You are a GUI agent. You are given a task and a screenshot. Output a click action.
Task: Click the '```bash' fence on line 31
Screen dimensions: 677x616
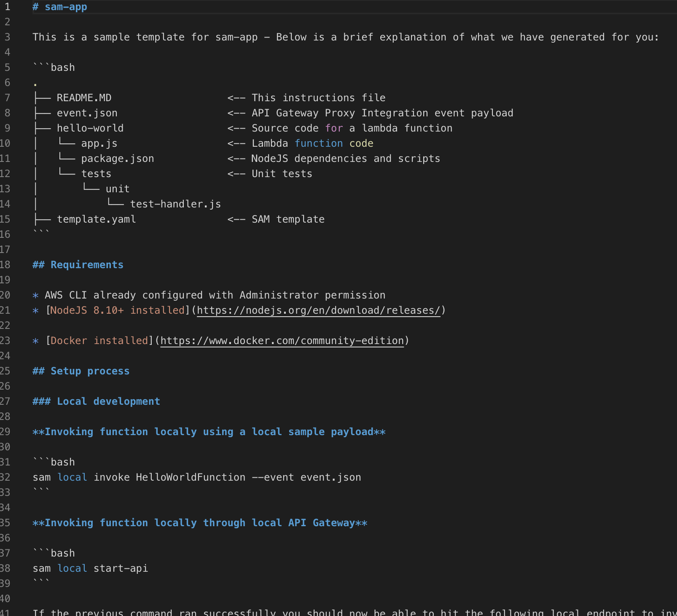54,462
